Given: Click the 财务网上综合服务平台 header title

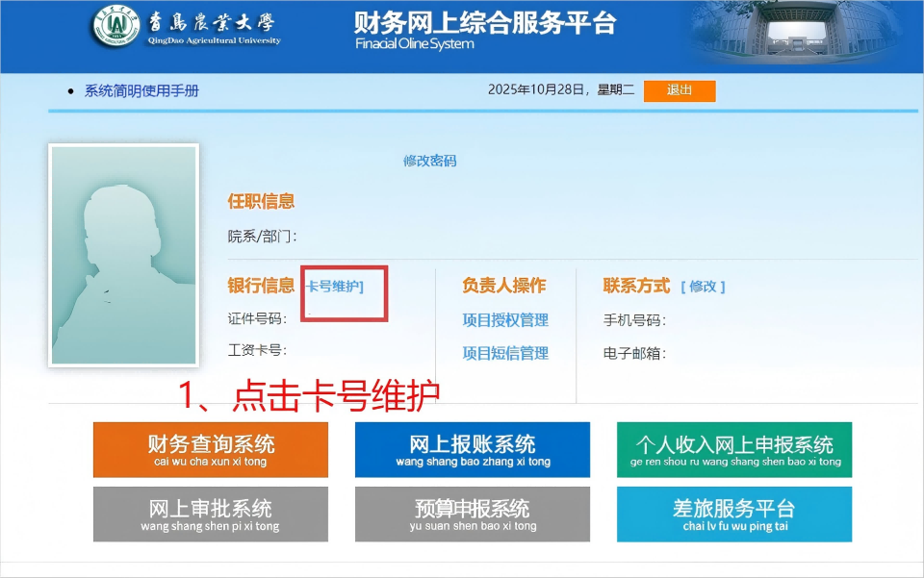Looking at the screenshot, I should point(484,24).
